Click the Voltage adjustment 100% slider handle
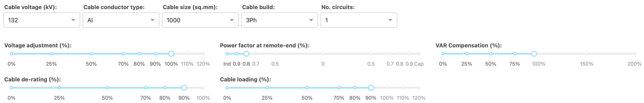The height and width of the screenshot is (103, 644). click(x=171, y=54)
